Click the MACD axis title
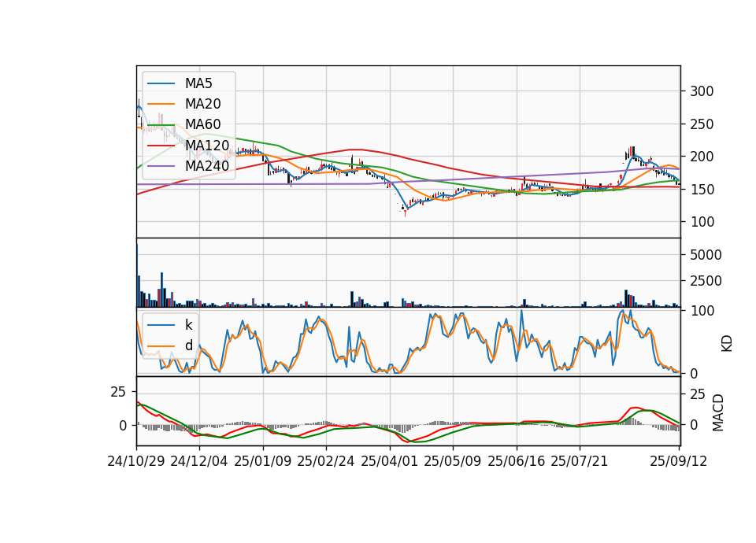Screen dimensions: 756x543 pos(718,412)
